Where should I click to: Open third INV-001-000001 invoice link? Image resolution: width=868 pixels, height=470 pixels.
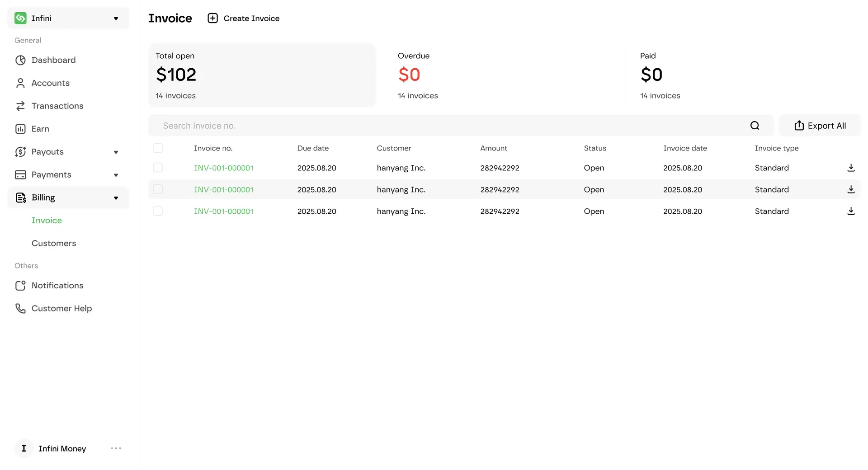click(224, 211)
